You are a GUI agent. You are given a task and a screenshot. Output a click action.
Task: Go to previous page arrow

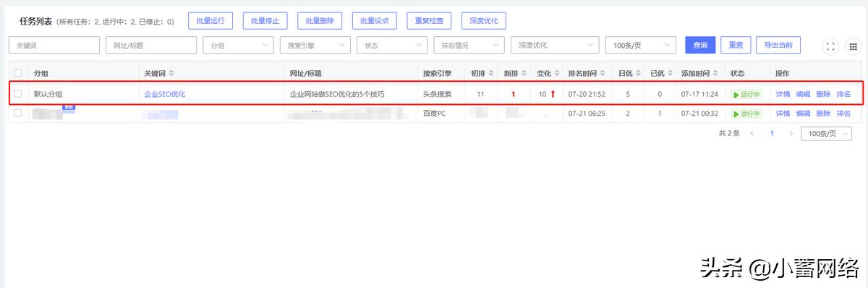tap(752, 134)
